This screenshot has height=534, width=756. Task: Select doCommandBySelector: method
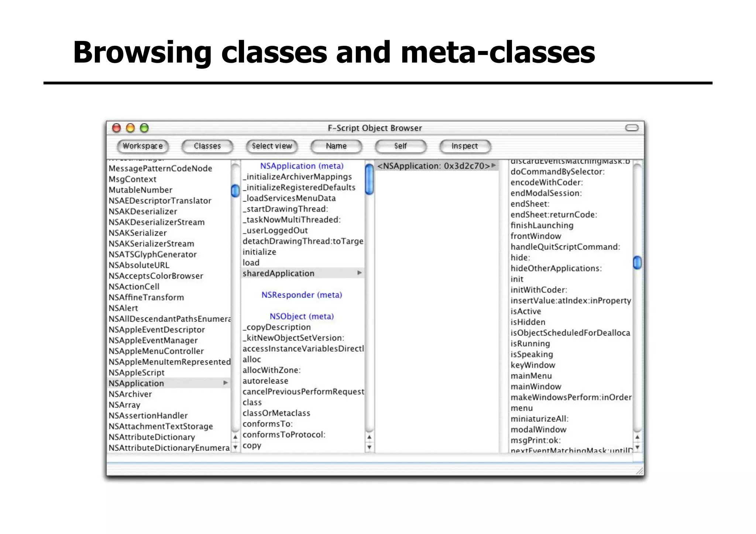pos(557,171)
